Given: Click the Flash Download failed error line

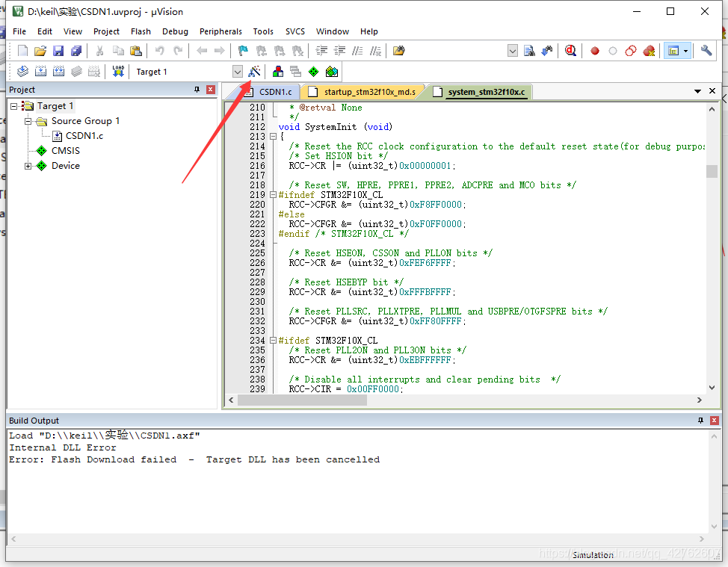Looking at the screenshot, I should coord(194,460).
